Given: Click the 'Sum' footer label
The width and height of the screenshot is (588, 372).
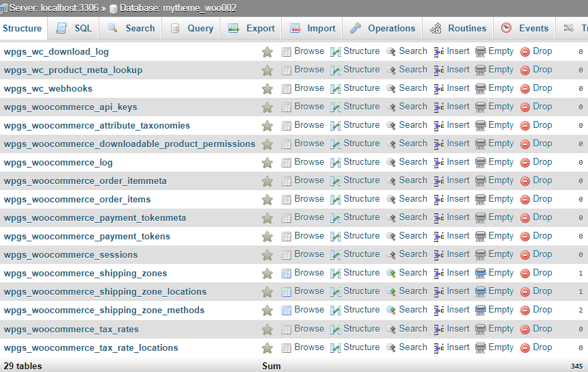Looking at the screenshot, I should (x=271, y=366).
